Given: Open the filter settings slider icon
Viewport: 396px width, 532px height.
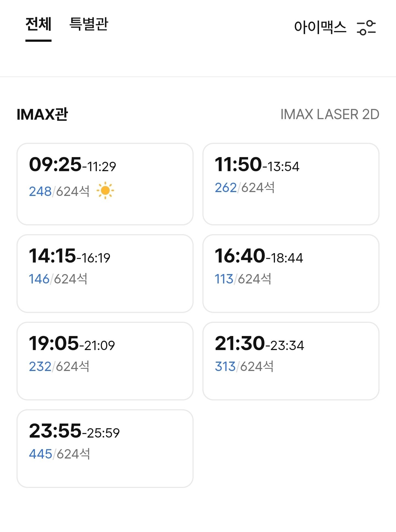Looking at the screenshot, I should [366, 28].
